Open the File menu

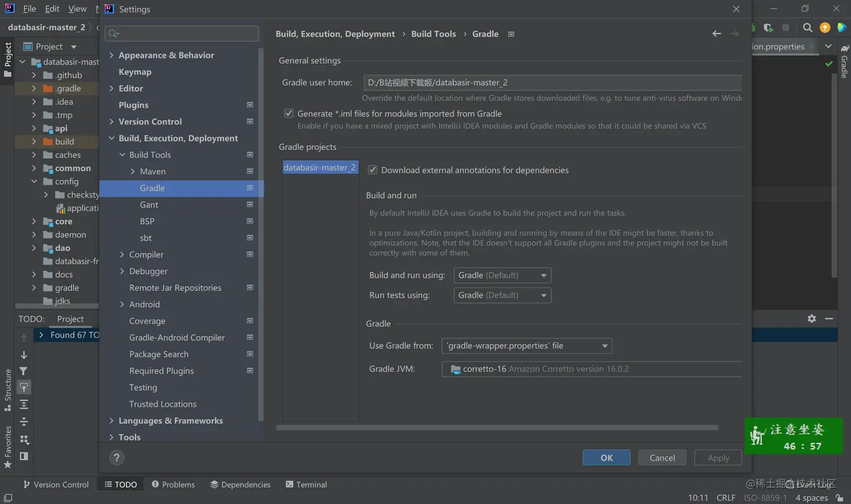[x=29, y=9]
